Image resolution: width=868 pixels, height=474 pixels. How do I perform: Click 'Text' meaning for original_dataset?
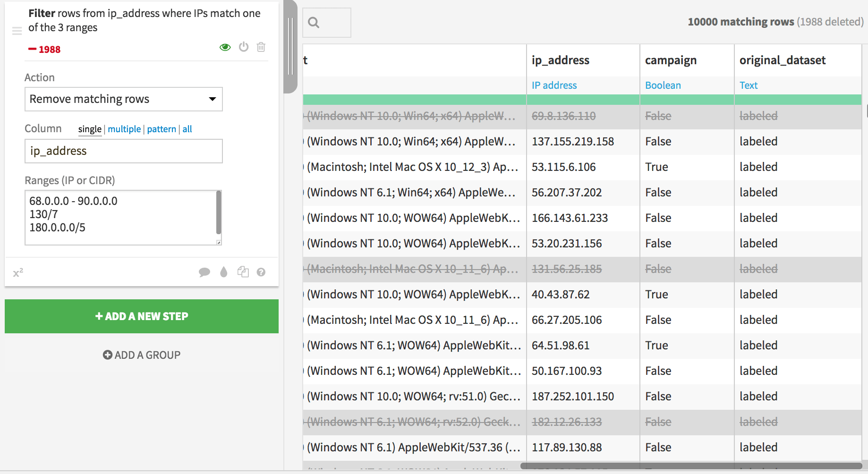coord(749,85)
